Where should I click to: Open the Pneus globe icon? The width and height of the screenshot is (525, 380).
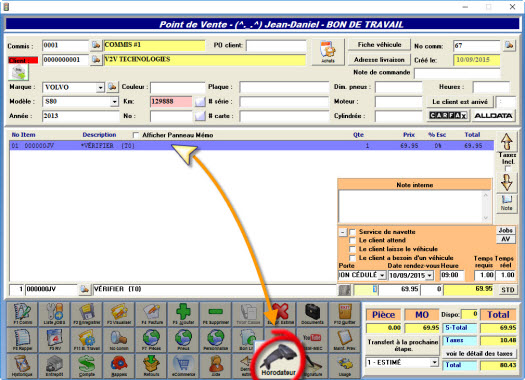tap(183, 340)
